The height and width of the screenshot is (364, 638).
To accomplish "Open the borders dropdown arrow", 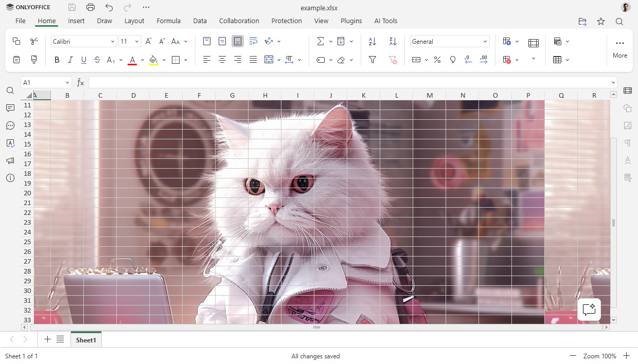I will tap(186, 60).
